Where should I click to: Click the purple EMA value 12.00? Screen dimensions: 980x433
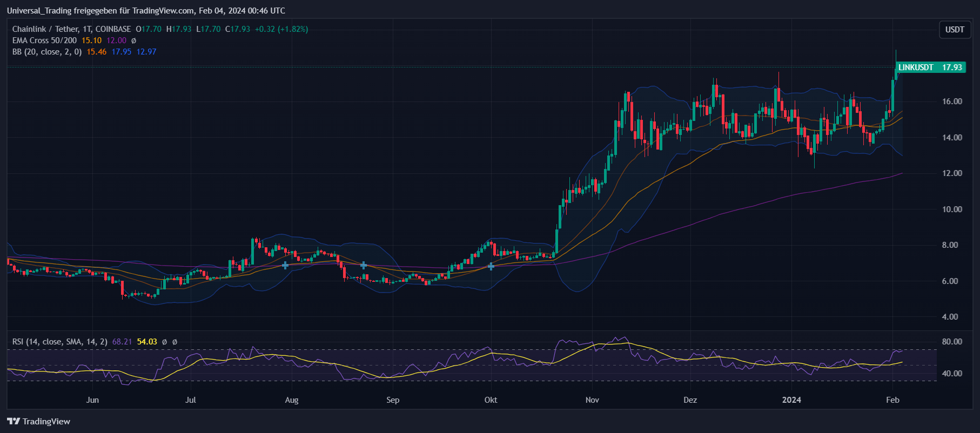pyautogui.click(x=116, y=40)
